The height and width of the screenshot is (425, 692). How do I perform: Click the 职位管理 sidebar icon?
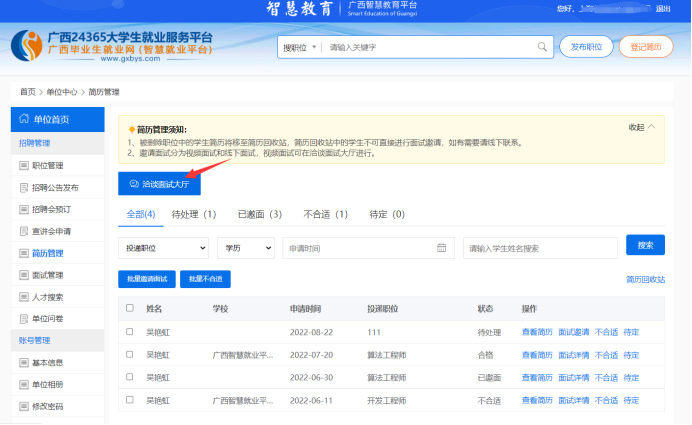(x=23, y=166)
